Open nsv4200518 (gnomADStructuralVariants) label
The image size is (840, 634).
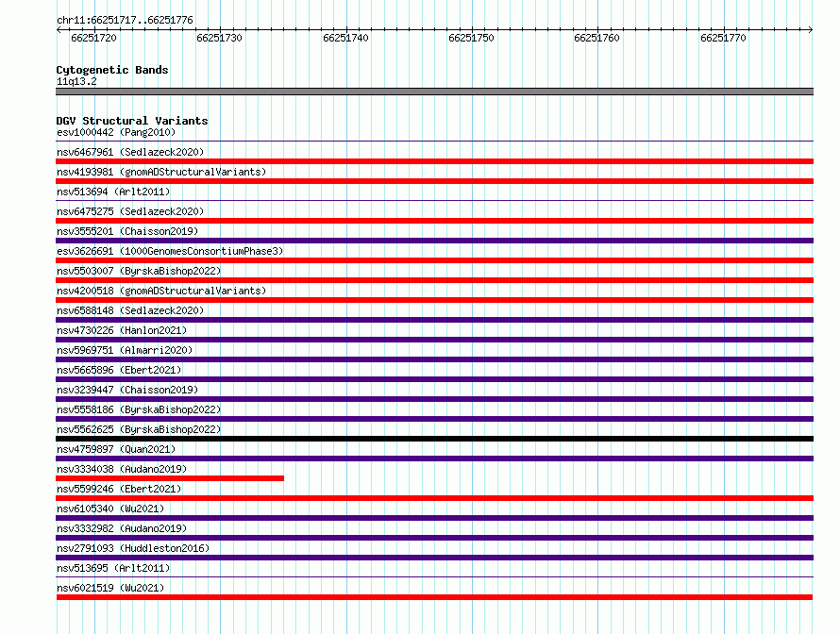161,291
